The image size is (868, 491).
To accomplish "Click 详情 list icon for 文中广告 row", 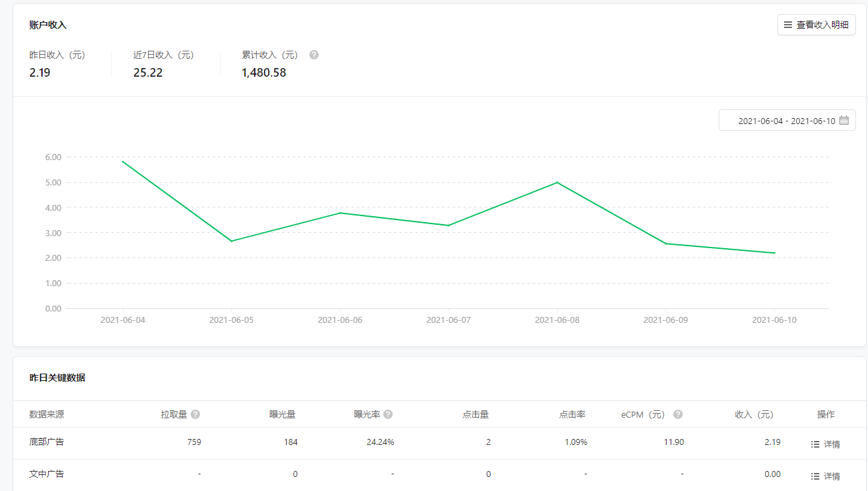I will [x=815, y=476].
